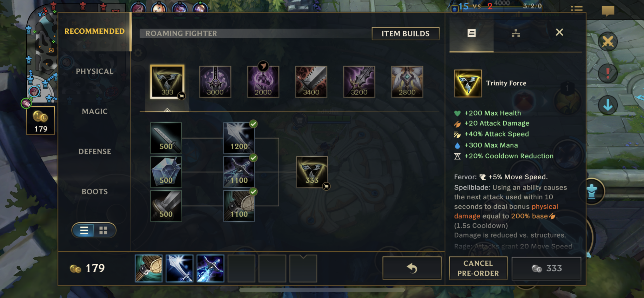Select the 3400 gold serrated blade item
The image size is (644, 298).
tap(311, 82)
